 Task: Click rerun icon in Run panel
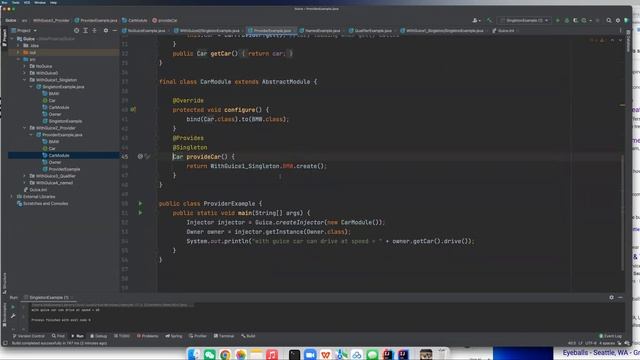point(13,307)
